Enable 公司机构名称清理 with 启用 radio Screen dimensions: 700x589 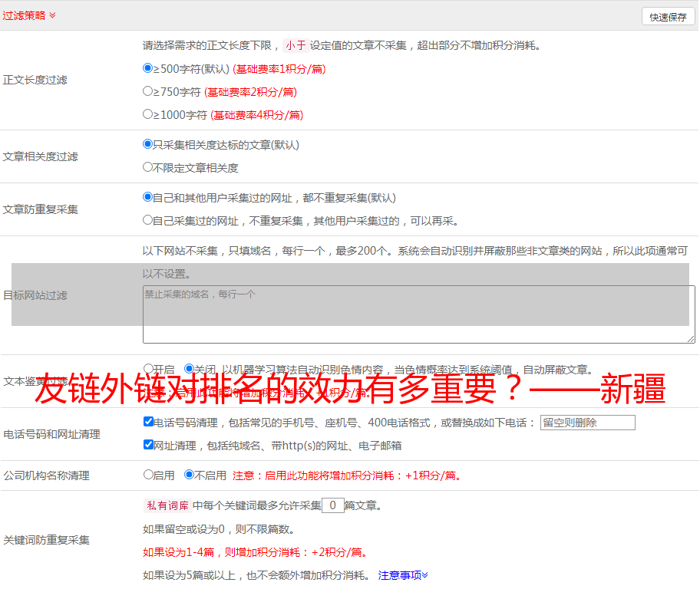(x=149, y=475)
